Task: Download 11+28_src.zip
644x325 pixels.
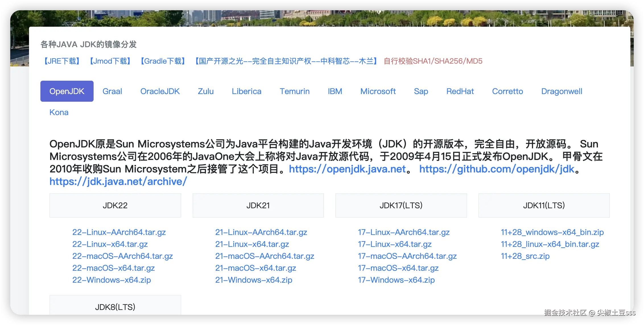Action: pos(525,256)
